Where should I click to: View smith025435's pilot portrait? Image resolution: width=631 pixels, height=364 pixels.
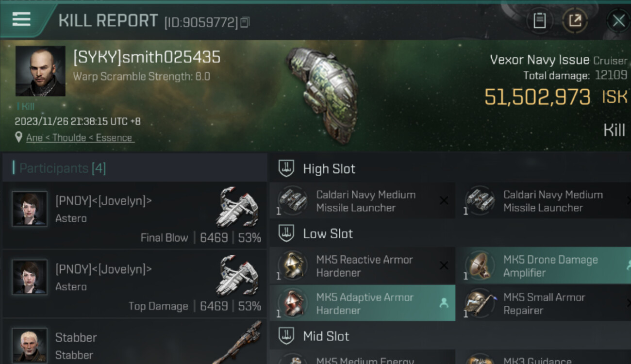(x=40, y=71)
